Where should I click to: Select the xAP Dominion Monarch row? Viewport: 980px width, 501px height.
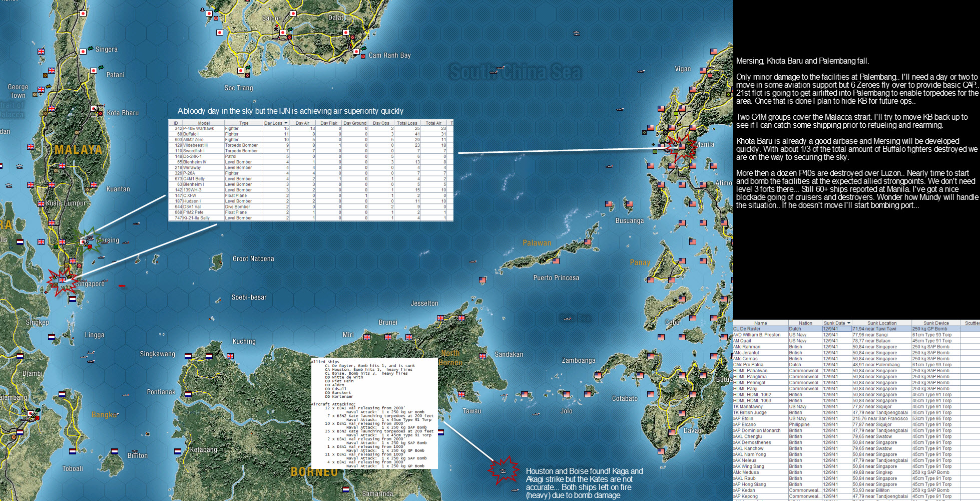pos(856,431)
